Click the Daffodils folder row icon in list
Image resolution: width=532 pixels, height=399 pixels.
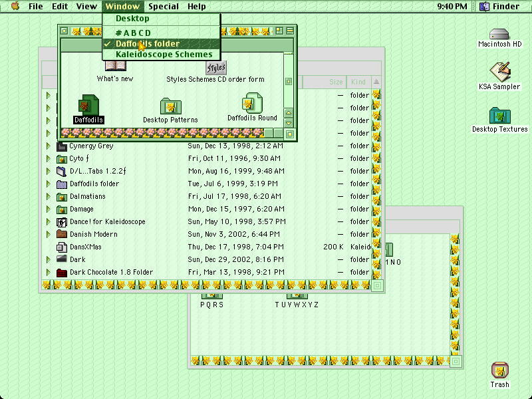click(61, 184)
